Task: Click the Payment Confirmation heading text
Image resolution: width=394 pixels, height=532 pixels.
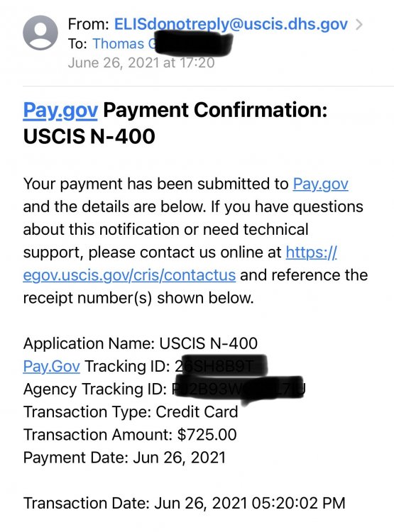Action: tap(215, 110)
